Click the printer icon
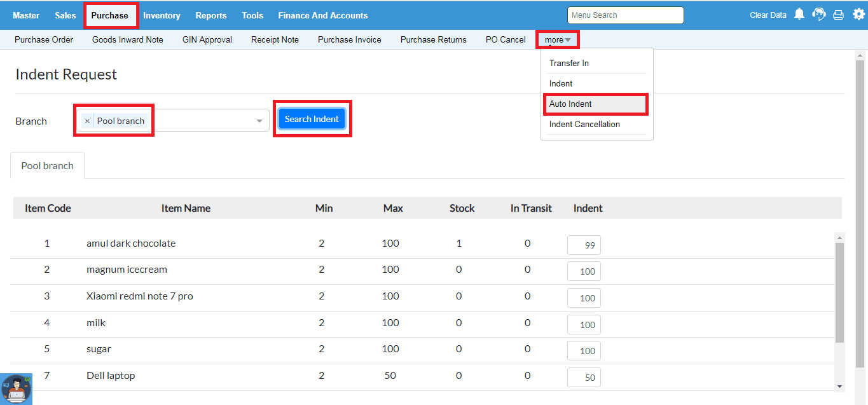Screen dimensions: 868x405 click(838, 15)
